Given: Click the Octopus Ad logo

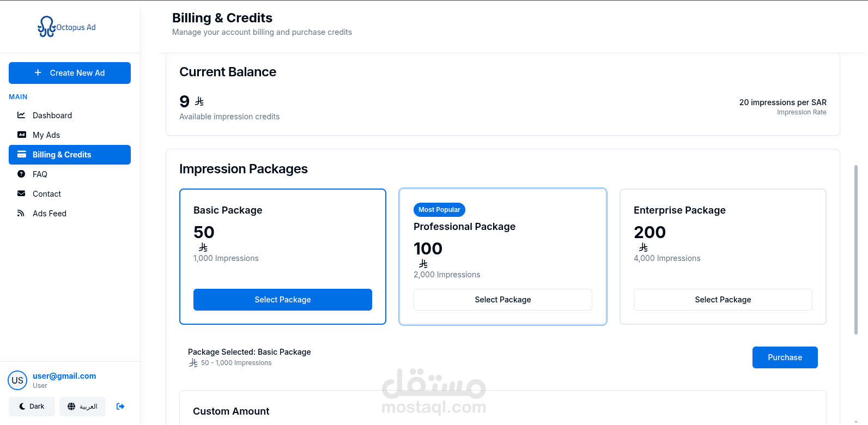Looking at the screenshot, I should (x=66, y=27).
